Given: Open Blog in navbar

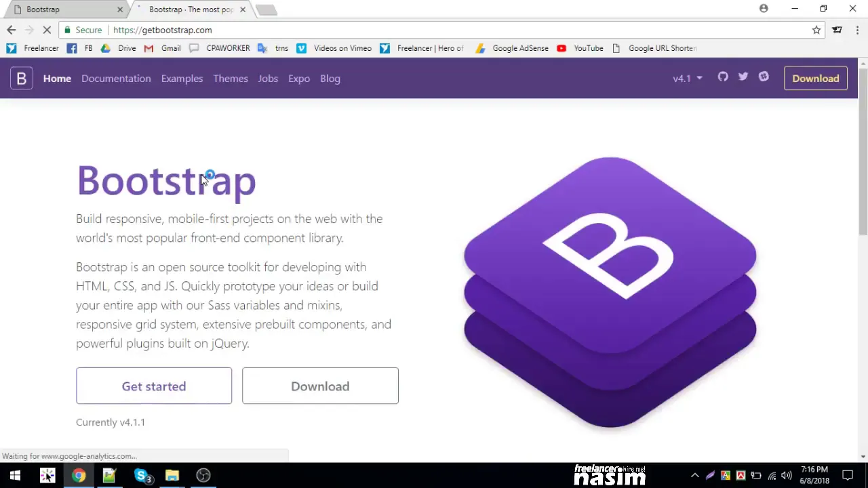Looking at the screenshot, I should pyautogui.click(x=330, y=79).
